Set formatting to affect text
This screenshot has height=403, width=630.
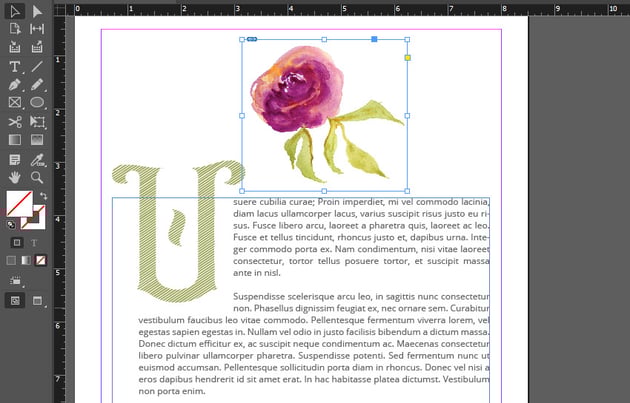[x=34, y=243]
